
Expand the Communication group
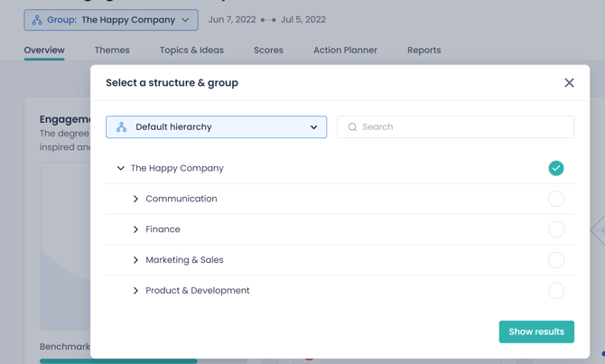pos(136,199)
